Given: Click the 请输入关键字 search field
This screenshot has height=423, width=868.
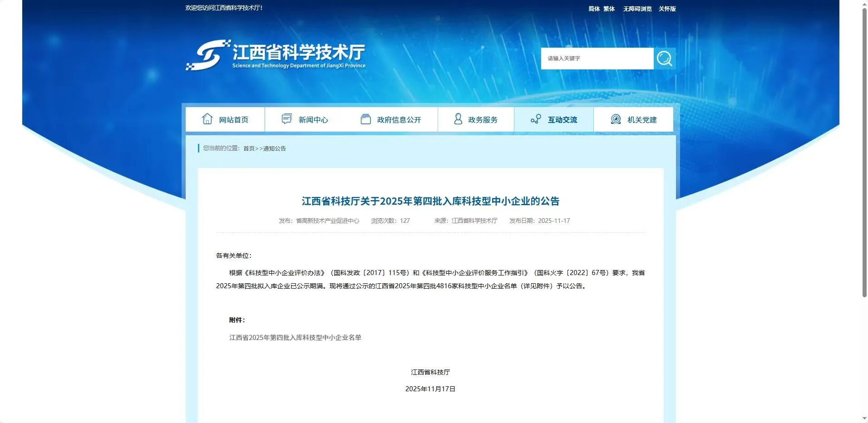Looking at the screenshot, I should click(x=597, y=59).
